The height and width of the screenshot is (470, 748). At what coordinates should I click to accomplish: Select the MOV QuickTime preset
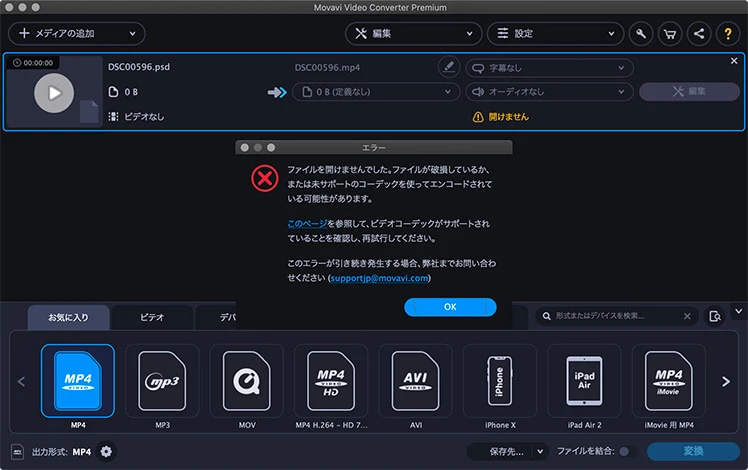(x=247, y=381)
